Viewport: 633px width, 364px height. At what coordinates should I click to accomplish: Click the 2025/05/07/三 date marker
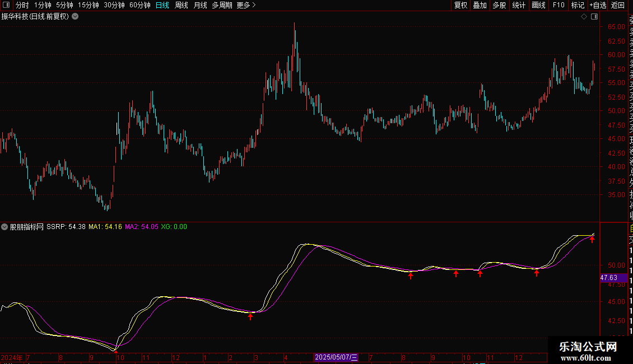click(336, 357)
